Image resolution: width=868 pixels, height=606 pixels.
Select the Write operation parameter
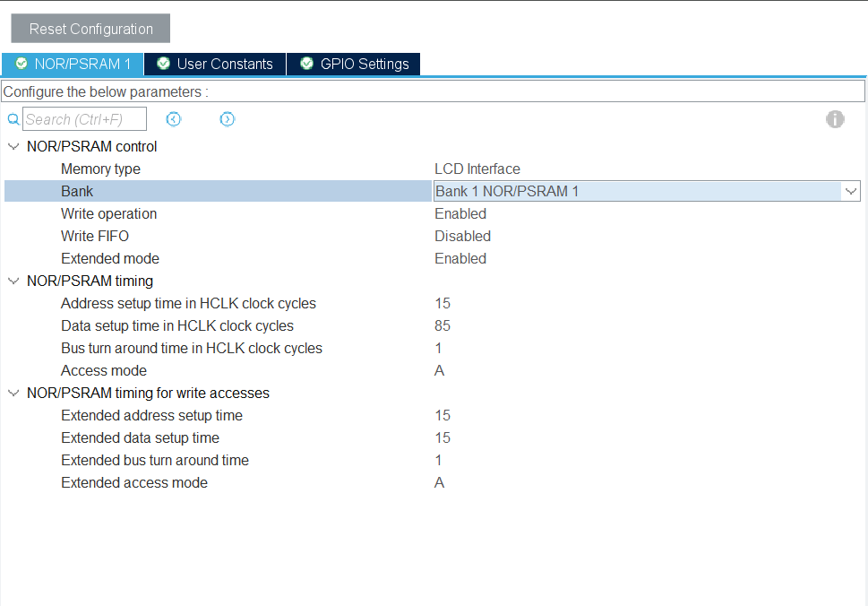click(108, 214)
